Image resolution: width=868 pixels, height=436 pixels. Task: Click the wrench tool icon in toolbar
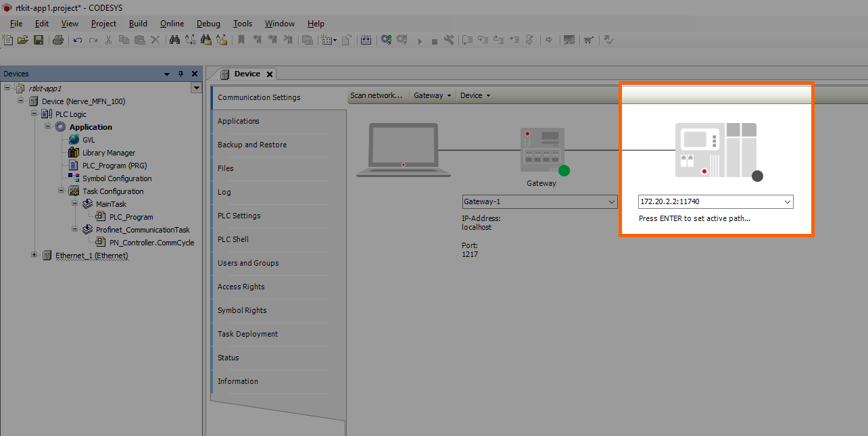point(448,40)
